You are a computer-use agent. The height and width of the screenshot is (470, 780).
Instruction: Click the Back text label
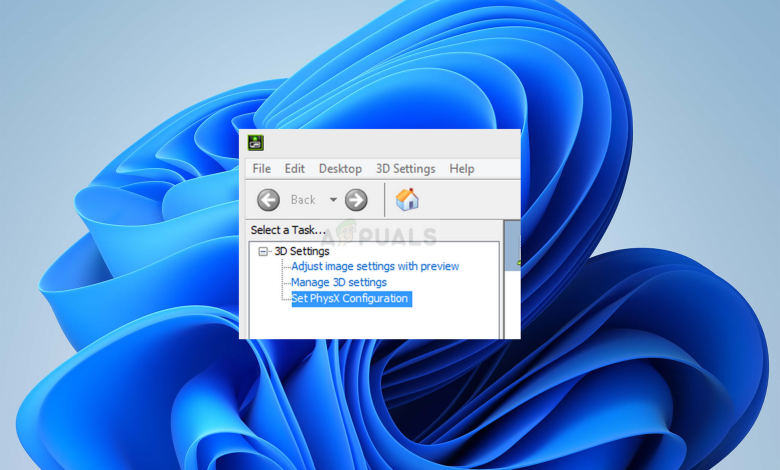coord(303,200)
